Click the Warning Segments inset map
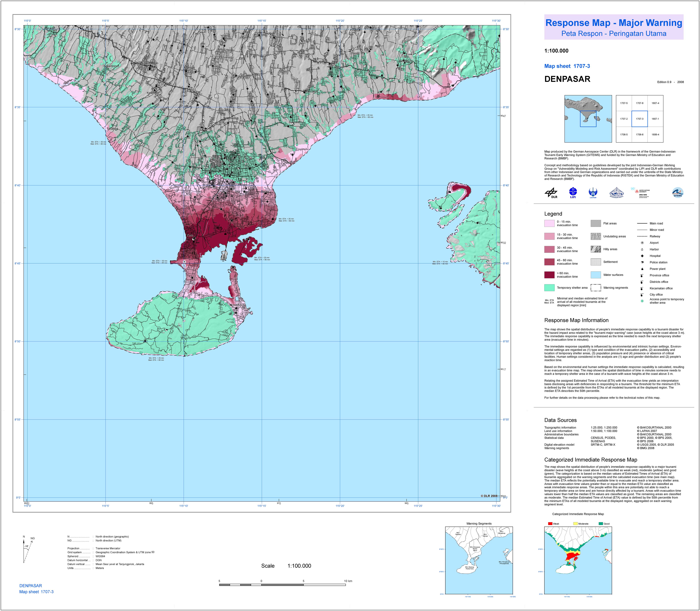The width and height of the screenshot is (700, 611). (479, 560)
